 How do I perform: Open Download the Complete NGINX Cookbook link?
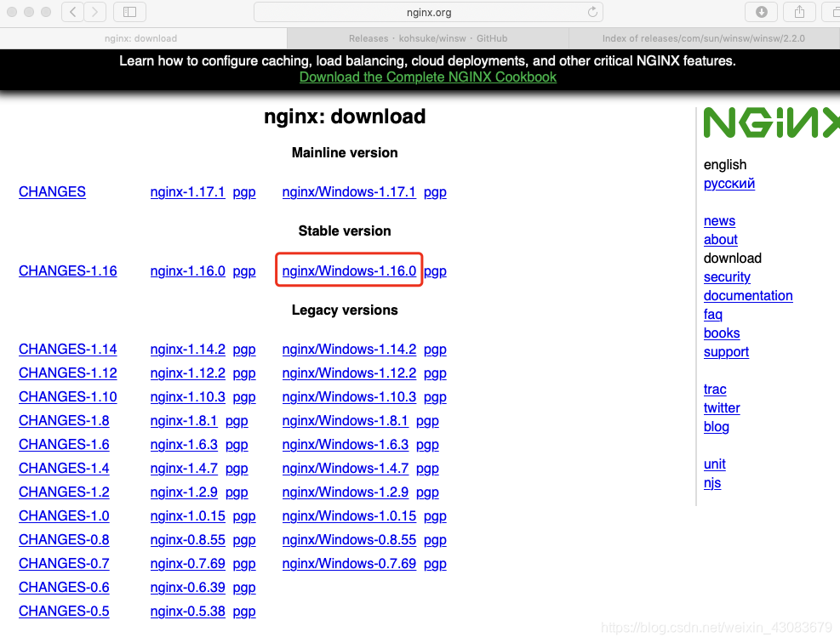point(428,77)
